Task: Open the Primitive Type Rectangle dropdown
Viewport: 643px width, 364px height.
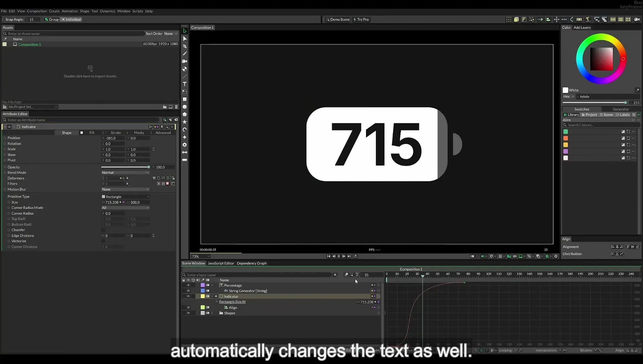Action: [125, 197]
